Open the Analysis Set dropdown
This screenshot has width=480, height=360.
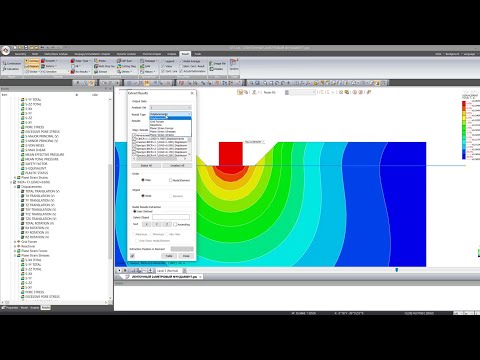point(170,107)
